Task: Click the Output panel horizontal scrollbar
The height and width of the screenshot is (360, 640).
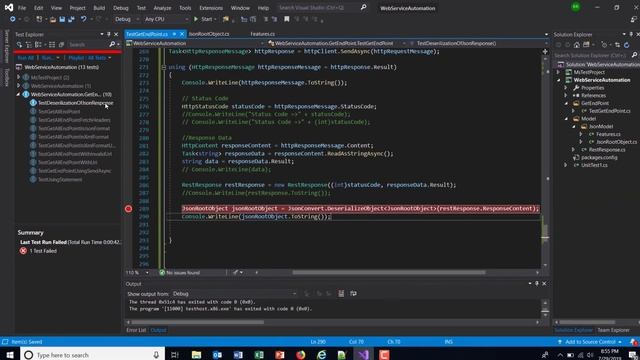Action: 198,322
